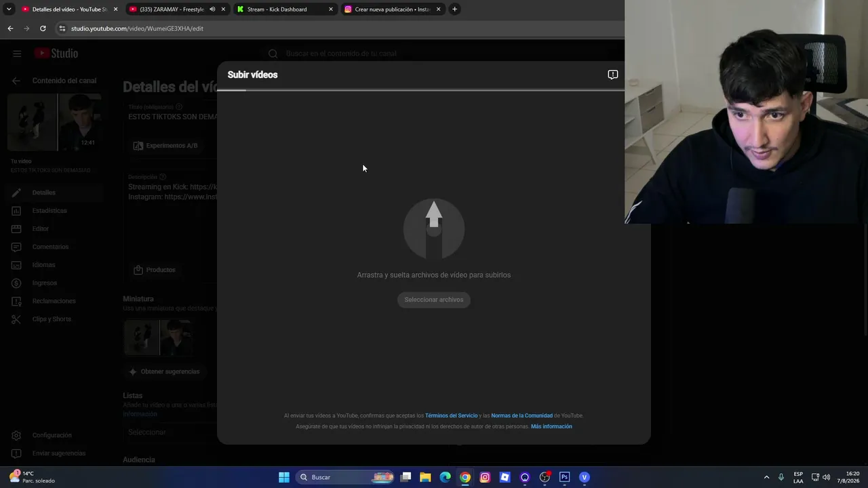868x488 pixels.
Task: Click the Windows taskbar Buscar search box
Action: (x=346, y=477)
